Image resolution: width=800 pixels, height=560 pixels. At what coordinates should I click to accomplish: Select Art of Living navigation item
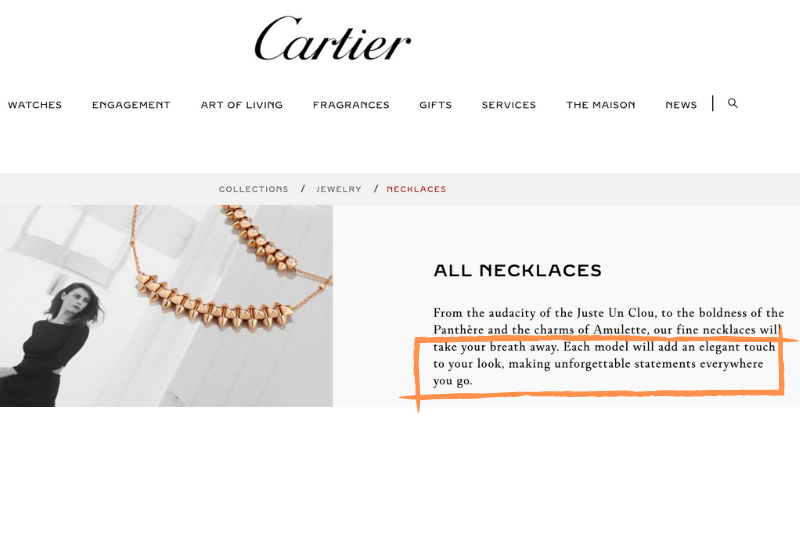click(x=241, y=105)
